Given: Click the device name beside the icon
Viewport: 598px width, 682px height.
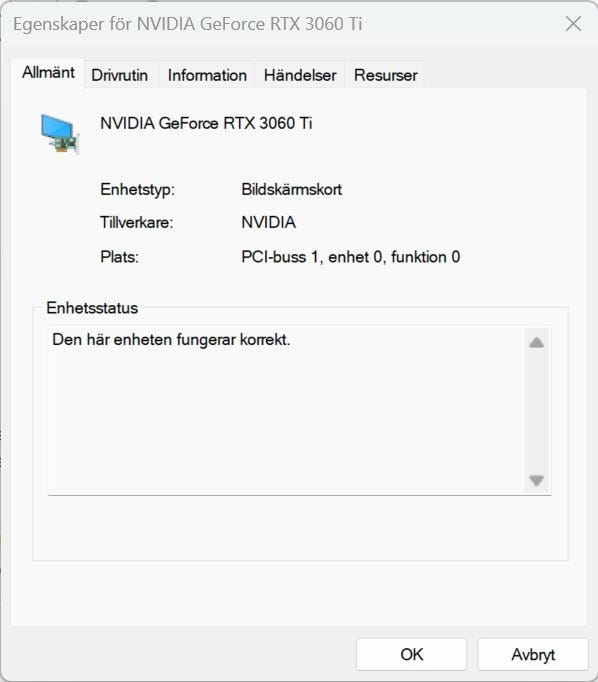Looking at the screenshot, I should [x=206, y=124].
